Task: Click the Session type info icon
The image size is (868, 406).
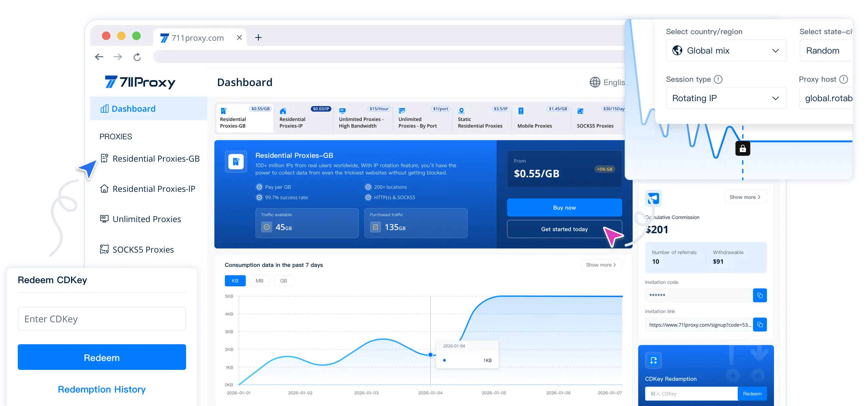Action: [x=718, y=79]
